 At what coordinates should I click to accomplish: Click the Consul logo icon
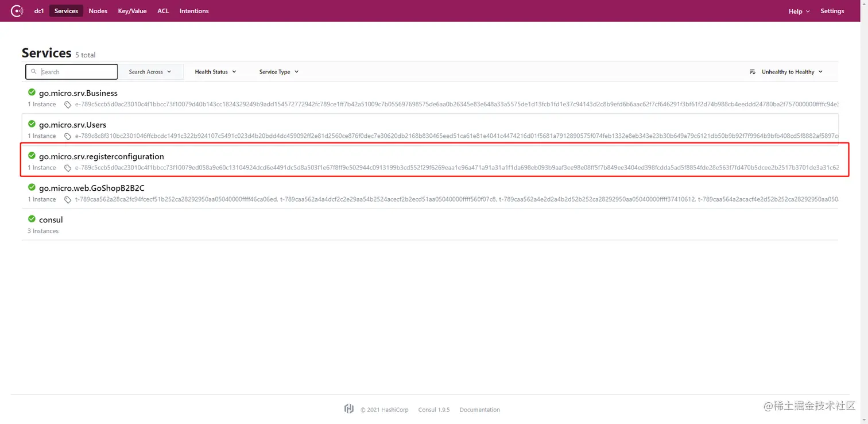[x=17, y=11]
